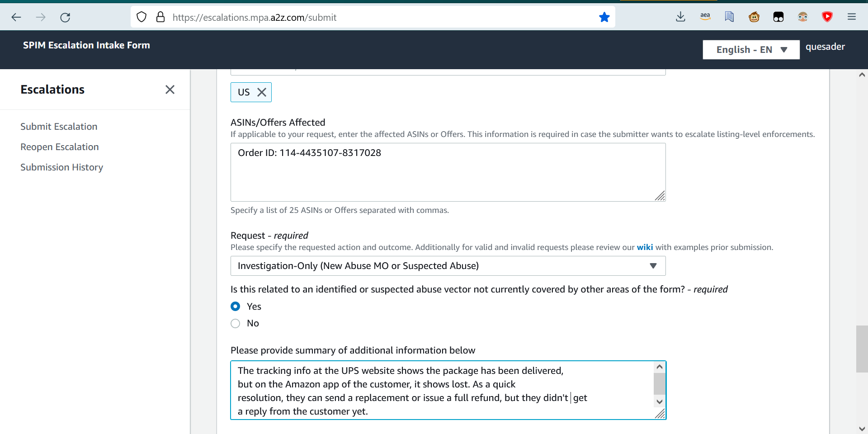868x434 pixels.
Task: Expand the Request type dropdown
Action: [448, 266]
